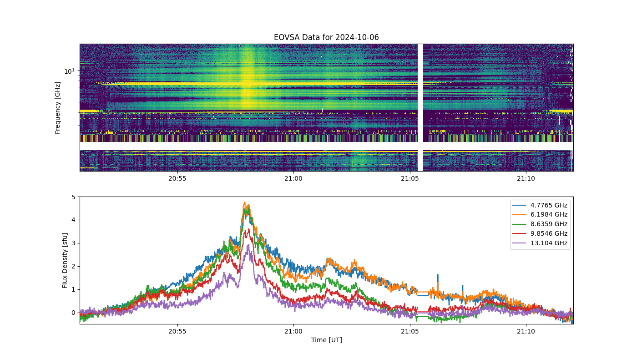The width and height of the screenshot is (637, 364).
Task: Click the 21:10 tick label under spectrogram
Action: point(526,178)
